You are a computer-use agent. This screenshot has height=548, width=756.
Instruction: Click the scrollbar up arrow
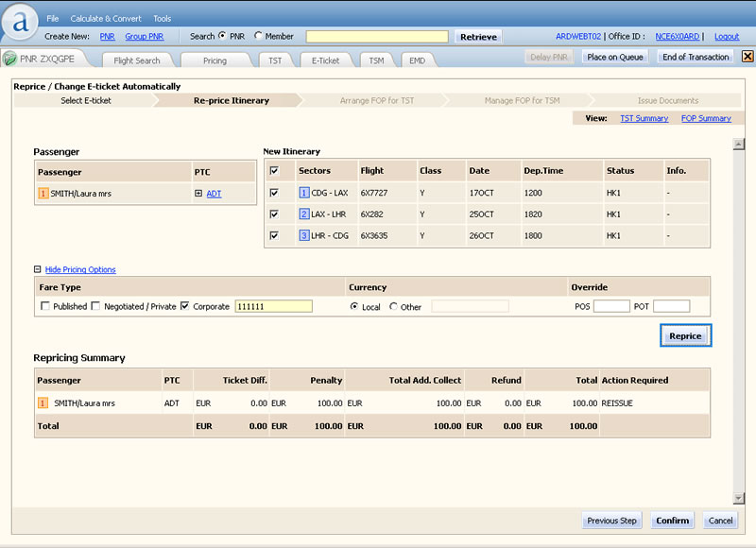pyautogui.click(x=739, y=145)
